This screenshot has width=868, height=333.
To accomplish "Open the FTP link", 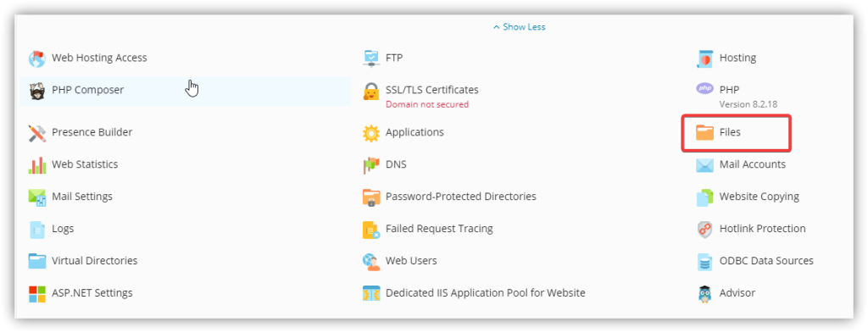I will pyautogui.click(x=394, y=58).
